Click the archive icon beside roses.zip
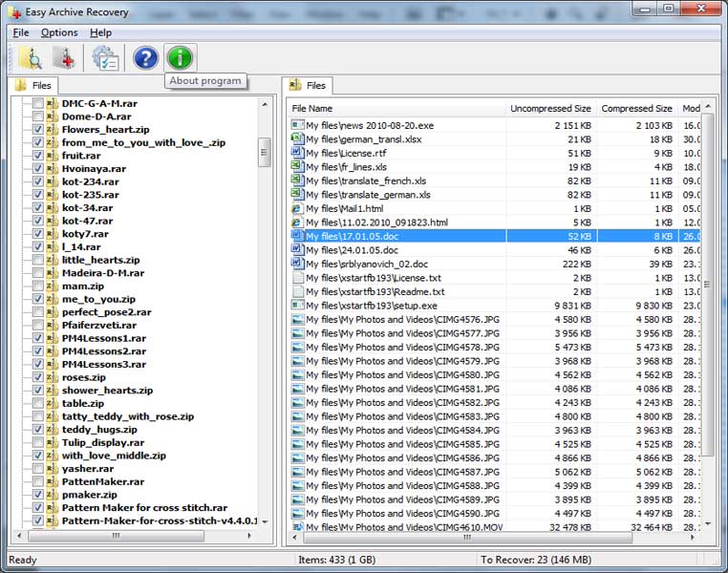728x573 pixels. click(51, 377)
